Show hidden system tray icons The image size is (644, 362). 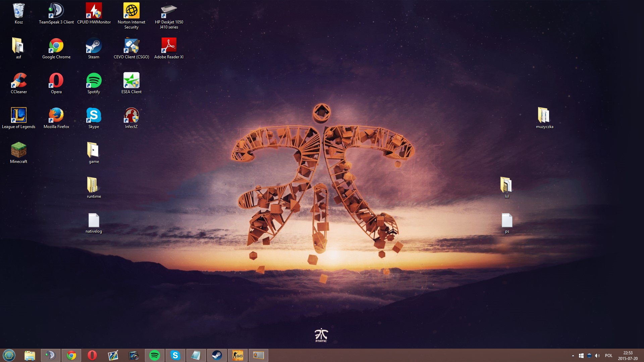click(x=573, y=356)
